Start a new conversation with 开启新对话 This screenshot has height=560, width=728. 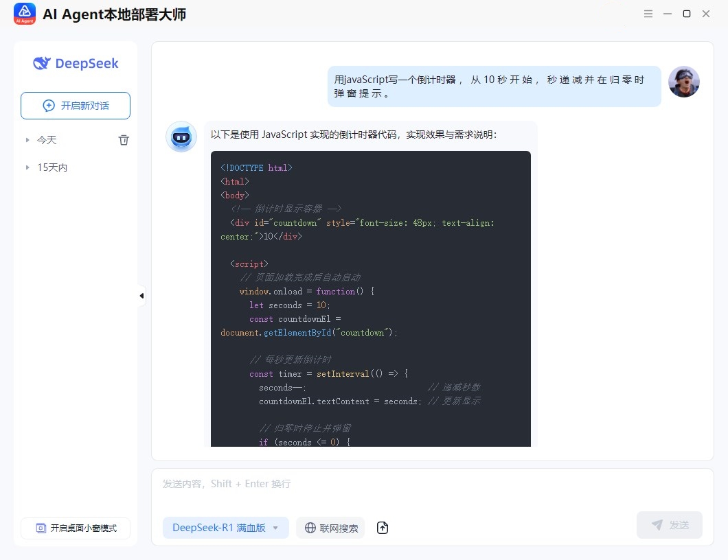tap(76, 105)
